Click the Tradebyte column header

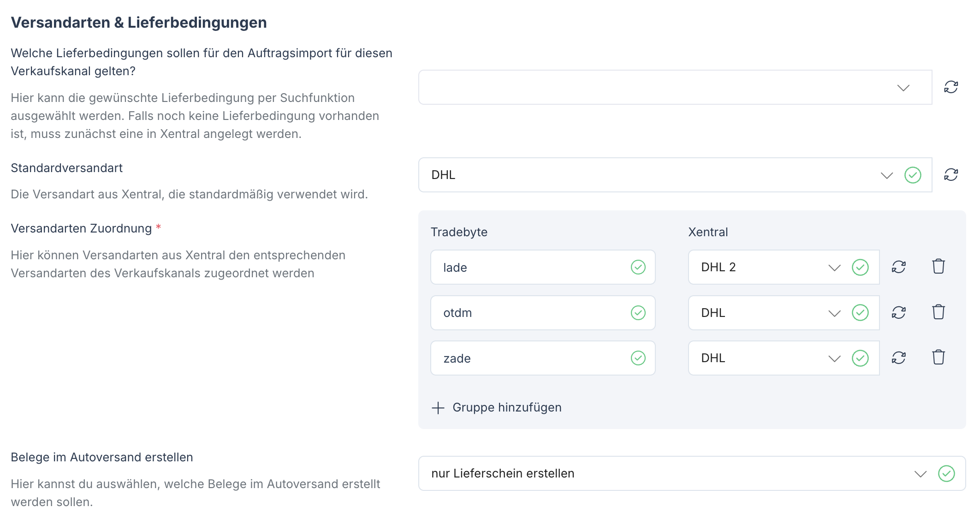tap(459, 232)
